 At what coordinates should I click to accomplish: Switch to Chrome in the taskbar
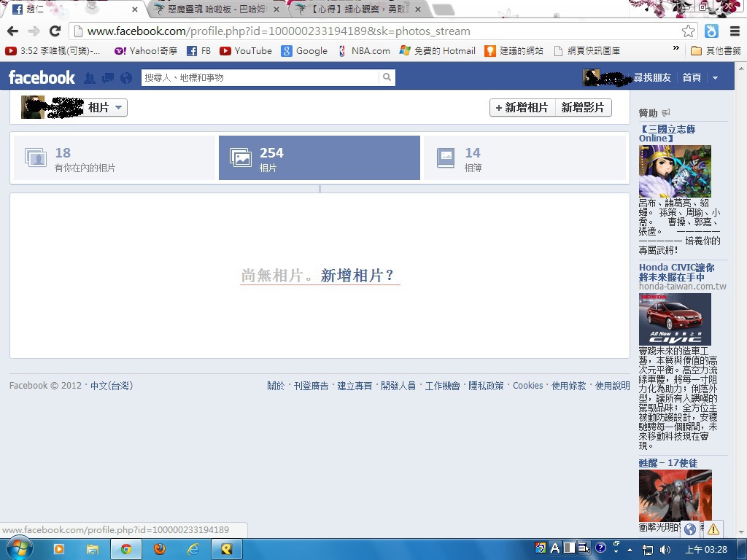pyautogui.click(x=126, y=550)
